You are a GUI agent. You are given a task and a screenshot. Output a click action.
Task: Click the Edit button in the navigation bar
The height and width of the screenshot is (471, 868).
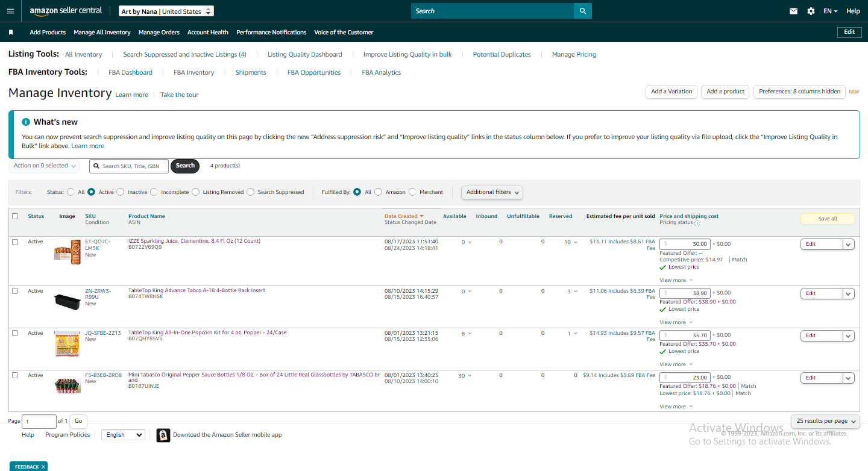(x=849, y=32)
